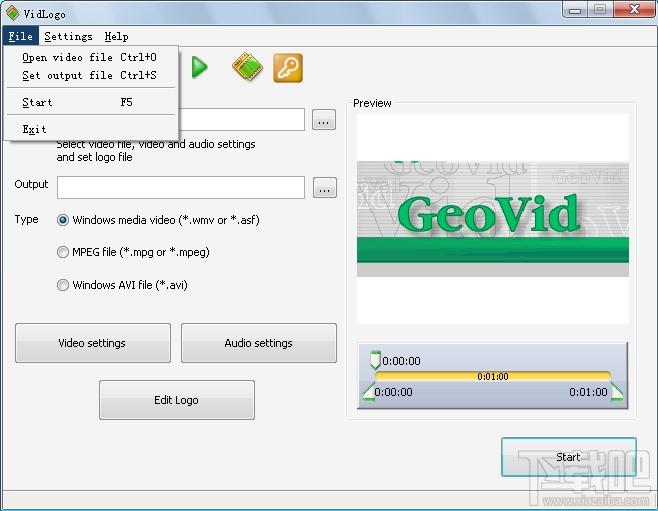This screenshot has width=658, height=511.
Task: Open the Settings menu
Action: [68, 36]
